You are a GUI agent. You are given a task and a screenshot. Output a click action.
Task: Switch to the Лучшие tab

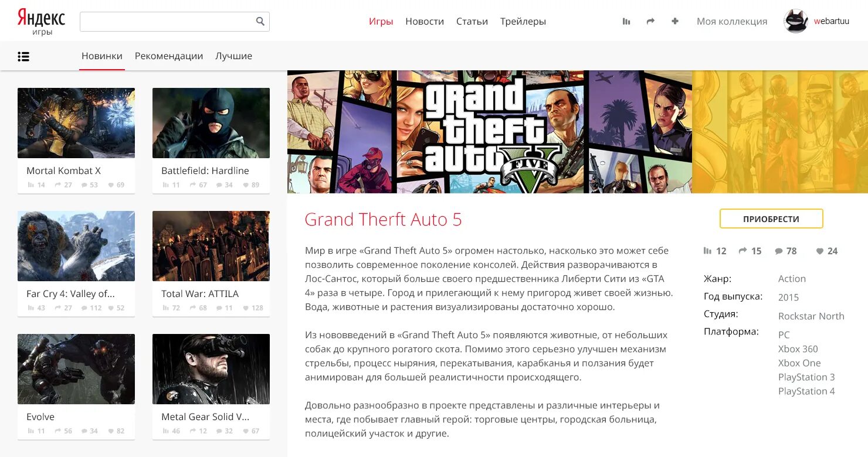(x=233, y=56)
